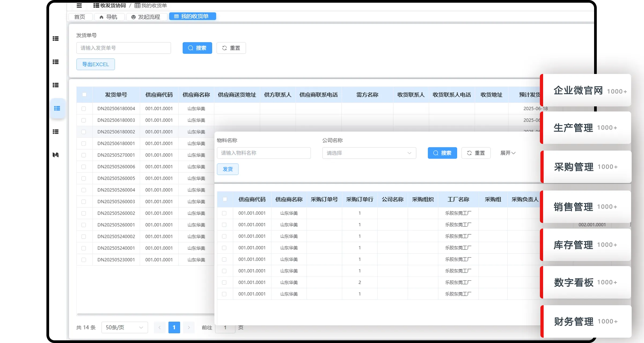Switch to the 首页 tab
The width and height of the screenshot is (644, 343).
pos(80,17)
